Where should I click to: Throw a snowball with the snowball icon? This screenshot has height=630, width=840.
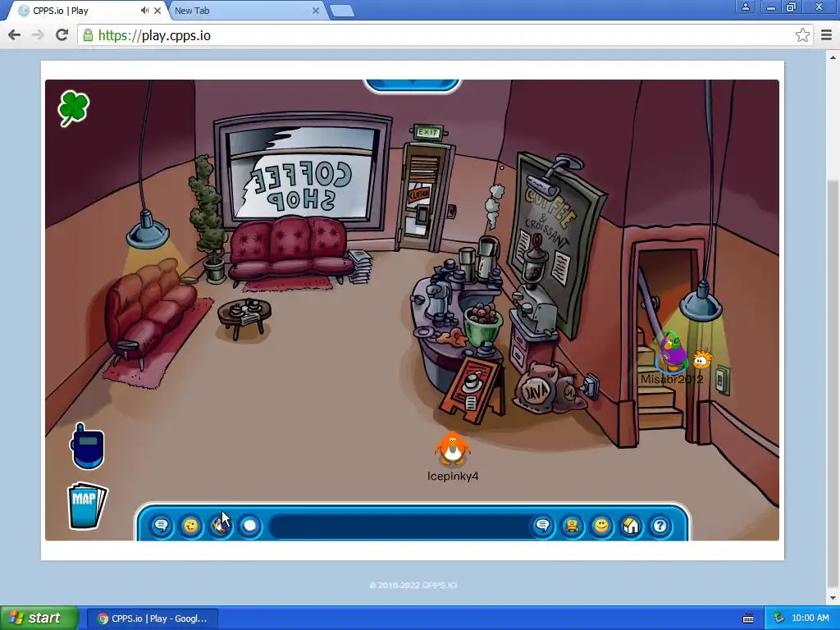pyautogui.click(x=249, y=526)
